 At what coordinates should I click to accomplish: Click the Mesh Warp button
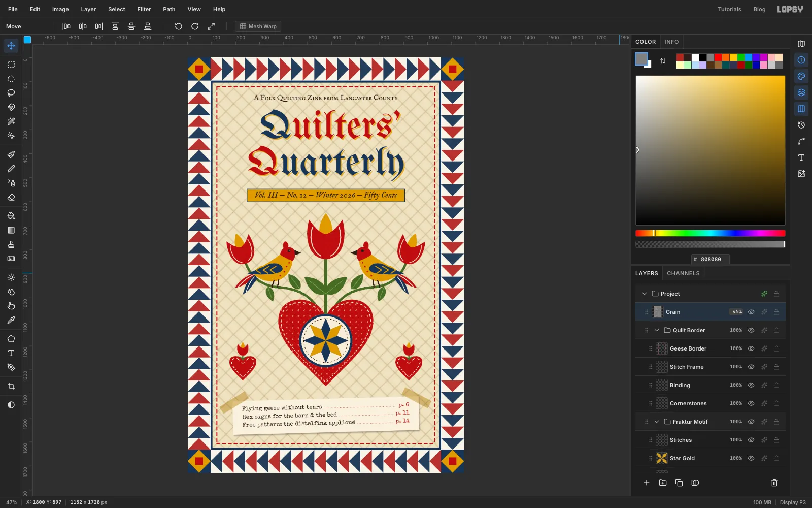pos(258,26)
